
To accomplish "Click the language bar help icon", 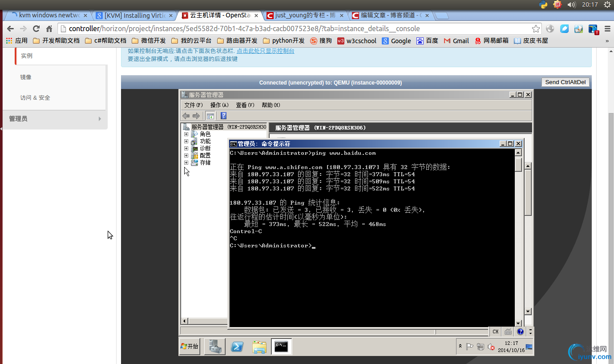I will [x=520, y=332].
